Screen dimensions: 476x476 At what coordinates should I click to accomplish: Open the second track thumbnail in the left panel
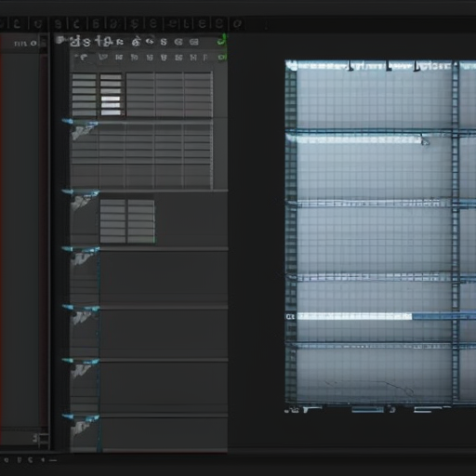(x=82, y=203)
